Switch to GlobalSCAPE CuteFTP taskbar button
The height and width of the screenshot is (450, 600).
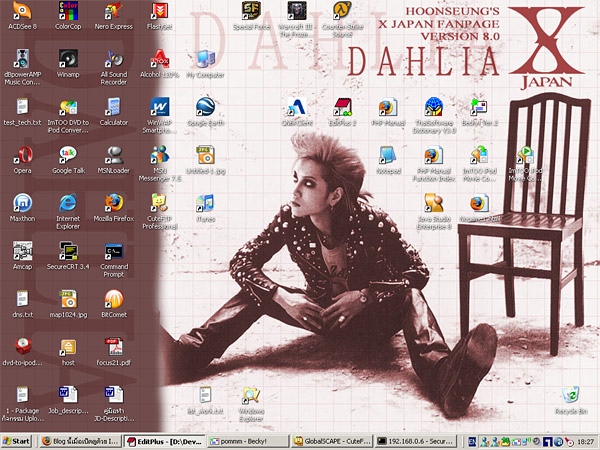(x=331, y=441)
